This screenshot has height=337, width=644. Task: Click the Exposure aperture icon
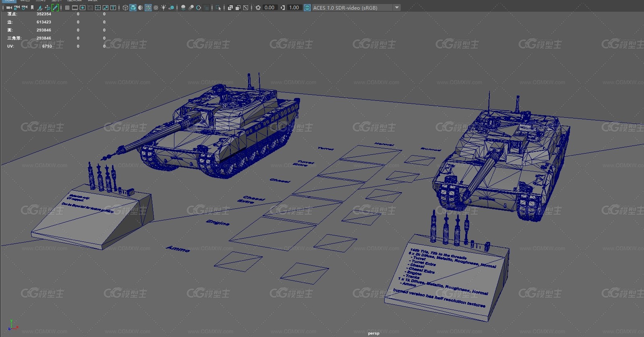[258, 8]
